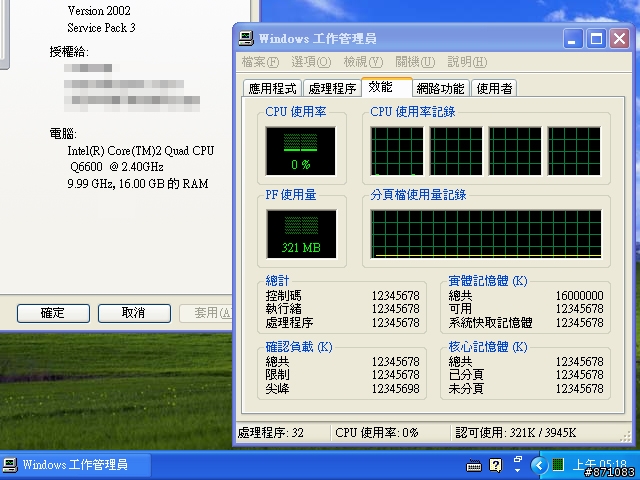Viewport: 640px width, 480px height.
Task: Click the CPU 使用率: 0% status bar entry
Action: tap(377, 433)
